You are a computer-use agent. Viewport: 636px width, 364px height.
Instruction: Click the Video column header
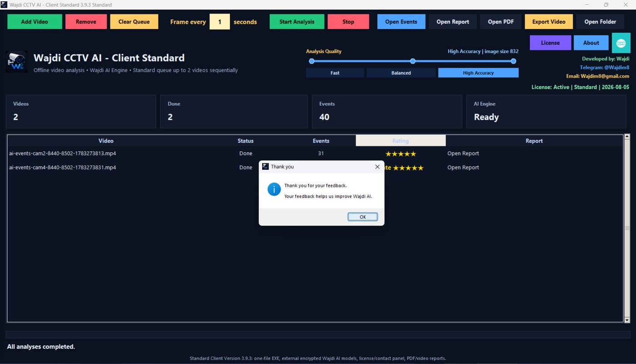(x=106, y=141)
